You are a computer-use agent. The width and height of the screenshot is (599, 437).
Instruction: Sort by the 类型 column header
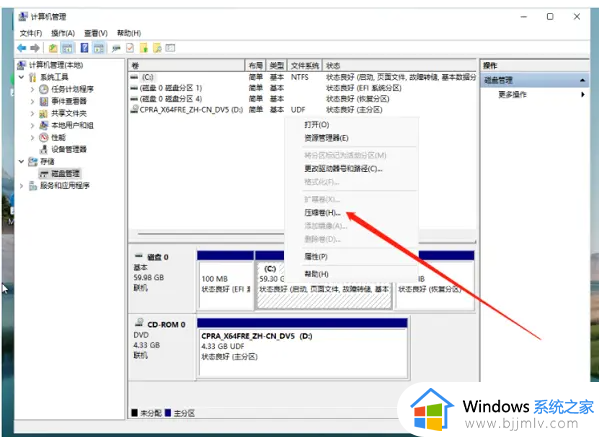pyautogui.click(x=277, y=66)
